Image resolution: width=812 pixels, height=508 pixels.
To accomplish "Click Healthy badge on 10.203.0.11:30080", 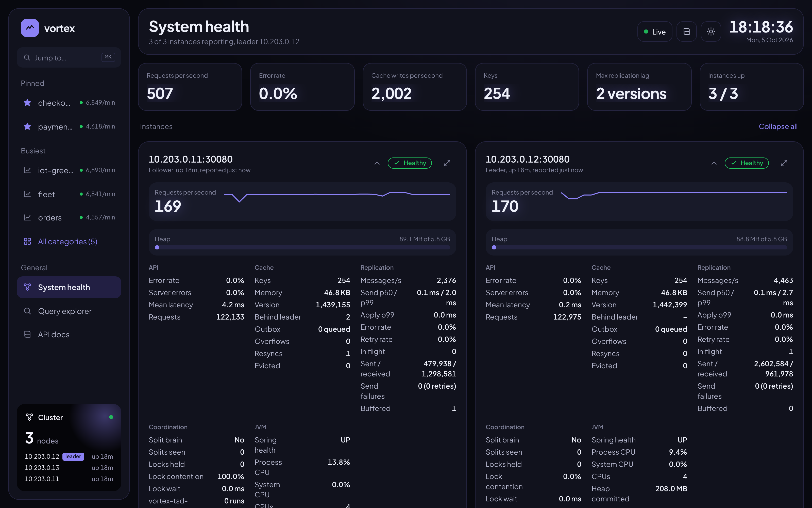I will (410, 163).
